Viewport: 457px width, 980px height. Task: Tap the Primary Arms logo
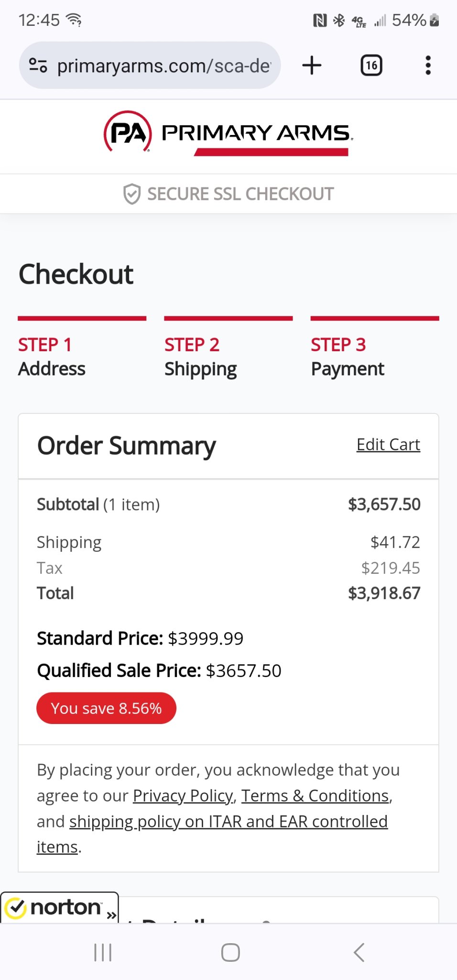[228, 133]
